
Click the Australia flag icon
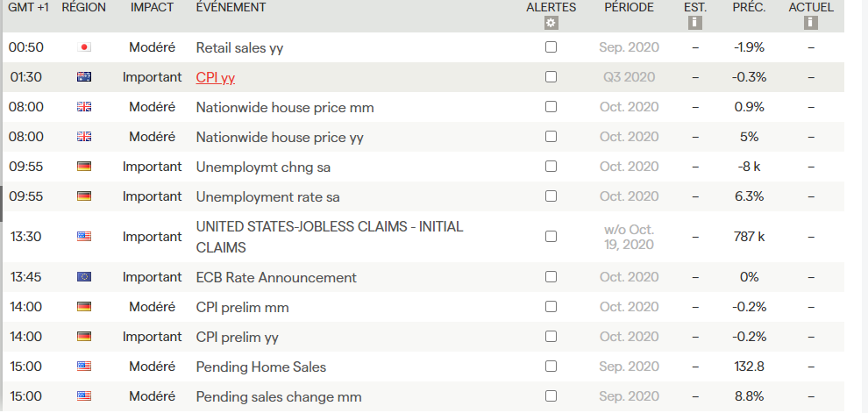[x=84, y=77]
